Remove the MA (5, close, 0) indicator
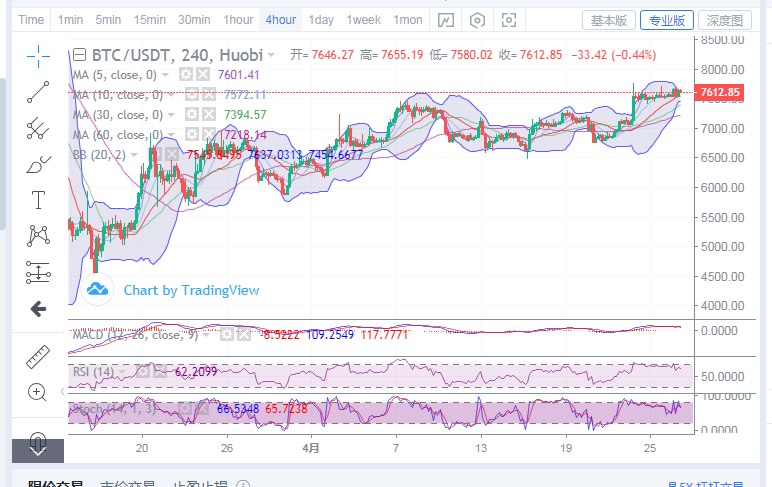The width and height of the screenshot is (772, 487). click(203, 75)
